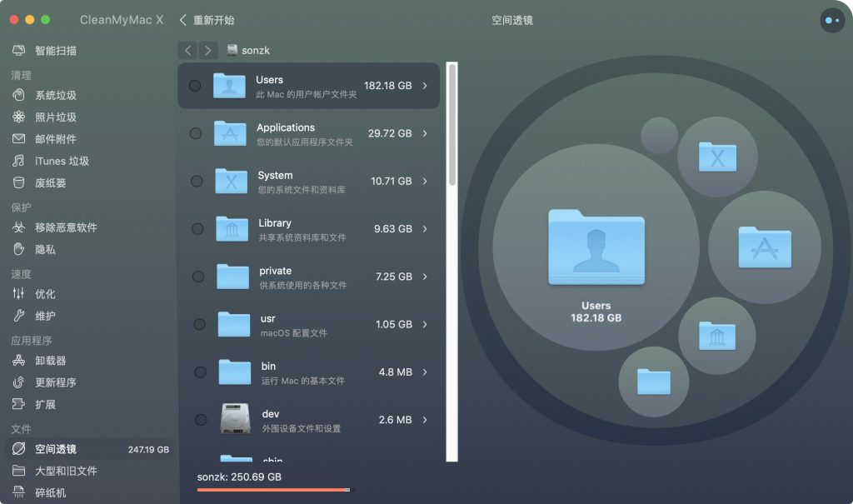Image resolution: width=853 pixels, height=504 pixels.
Task: Select System Junk (系统垃圾) icon
Action: point(18,95)
